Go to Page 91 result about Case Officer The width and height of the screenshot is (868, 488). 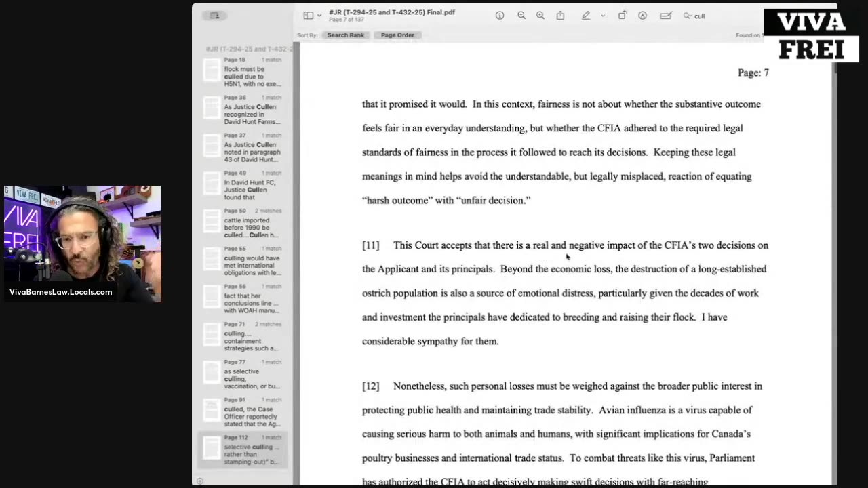(243, 413)
